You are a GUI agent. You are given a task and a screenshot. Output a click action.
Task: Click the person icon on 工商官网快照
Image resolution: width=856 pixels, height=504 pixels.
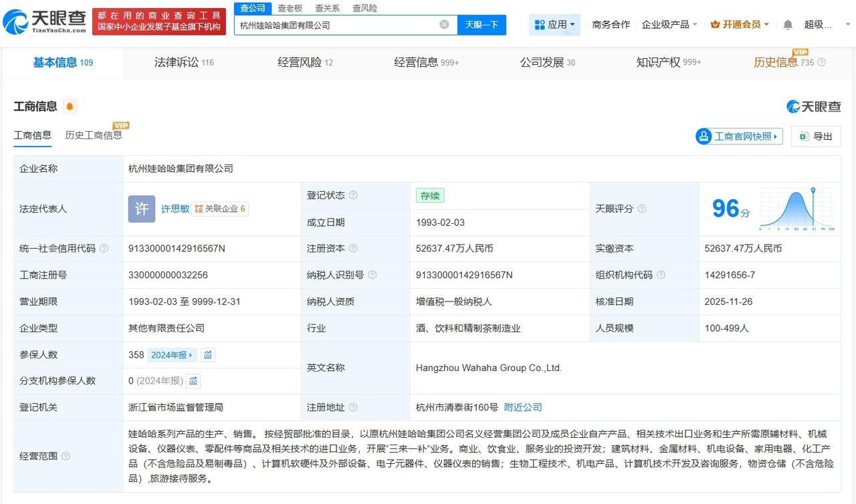(x=704, y=136)
